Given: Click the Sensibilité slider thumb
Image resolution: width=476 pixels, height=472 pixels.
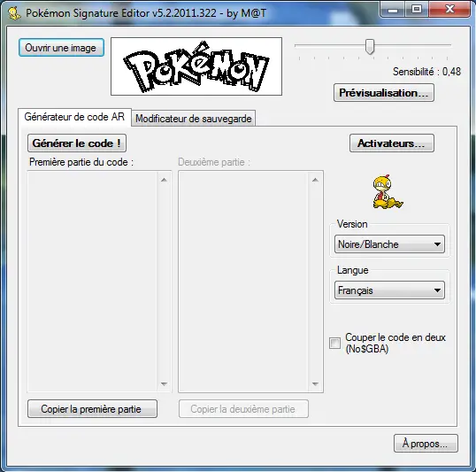Looking at the screenshot, I should click(370, 47).
